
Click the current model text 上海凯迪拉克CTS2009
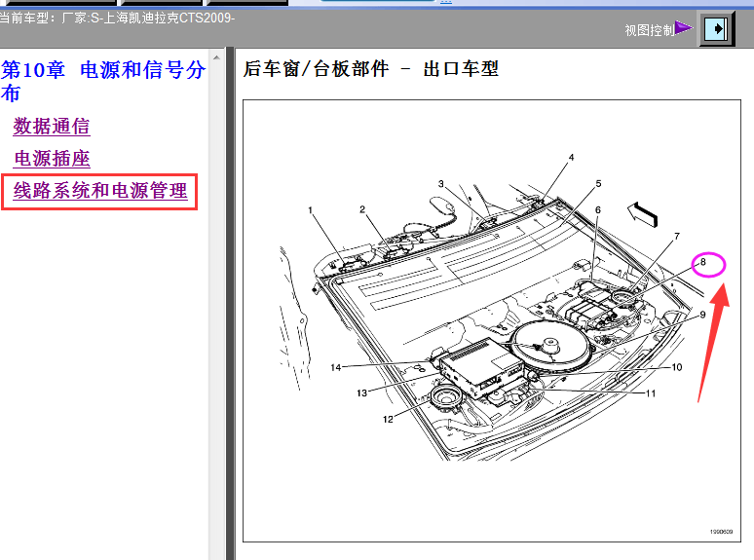pyautogui.click(x=168, y=18)
